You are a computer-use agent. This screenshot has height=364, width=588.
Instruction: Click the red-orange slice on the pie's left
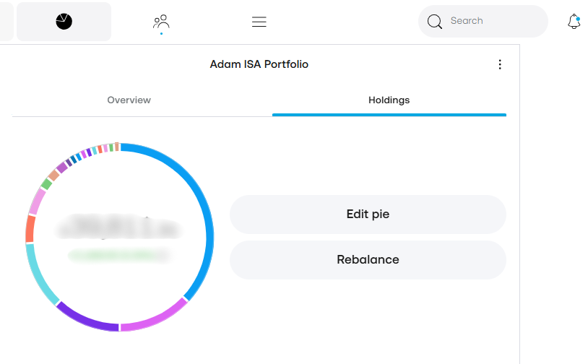(30, 229)
